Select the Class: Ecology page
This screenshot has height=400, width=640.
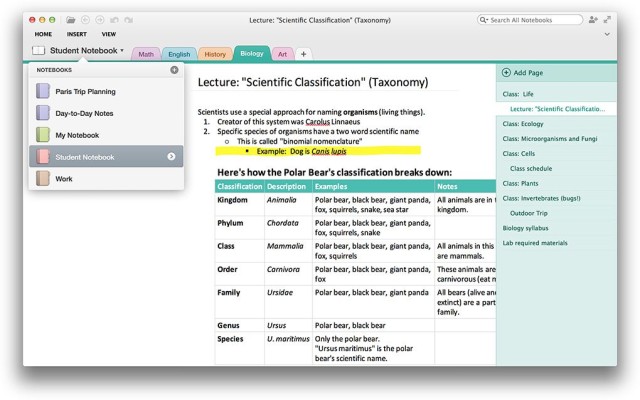(x=524, y=124)
